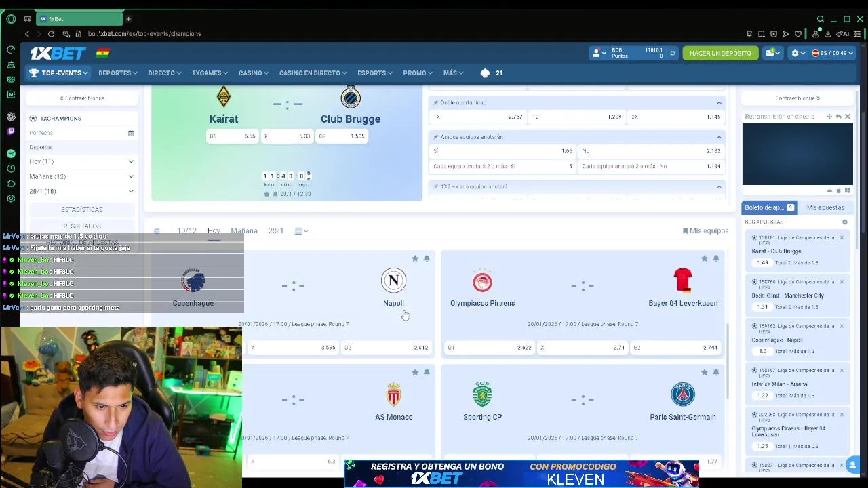Favorite the Olympiacos - Leverkusen match star
Image resolution: width=868 pixels, height=488 pixels.
(x=704, y=258)
